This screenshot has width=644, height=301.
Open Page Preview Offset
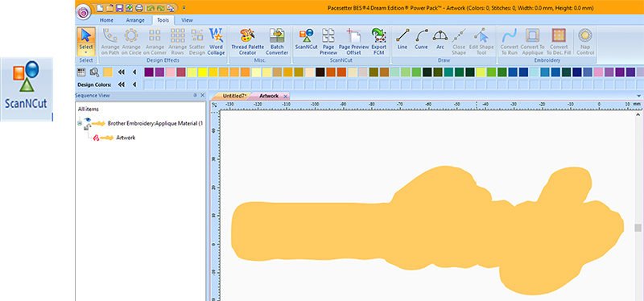(x=353, y=42)
